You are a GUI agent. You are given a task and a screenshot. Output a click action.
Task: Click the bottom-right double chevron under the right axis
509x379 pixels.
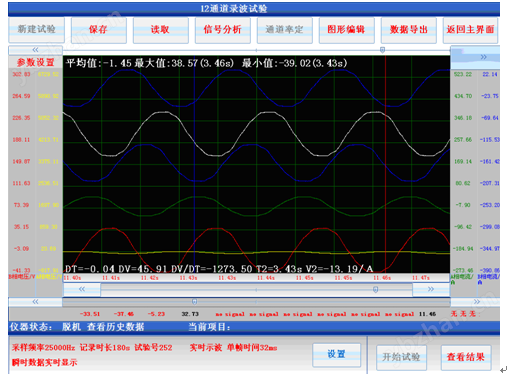[477, 302]
